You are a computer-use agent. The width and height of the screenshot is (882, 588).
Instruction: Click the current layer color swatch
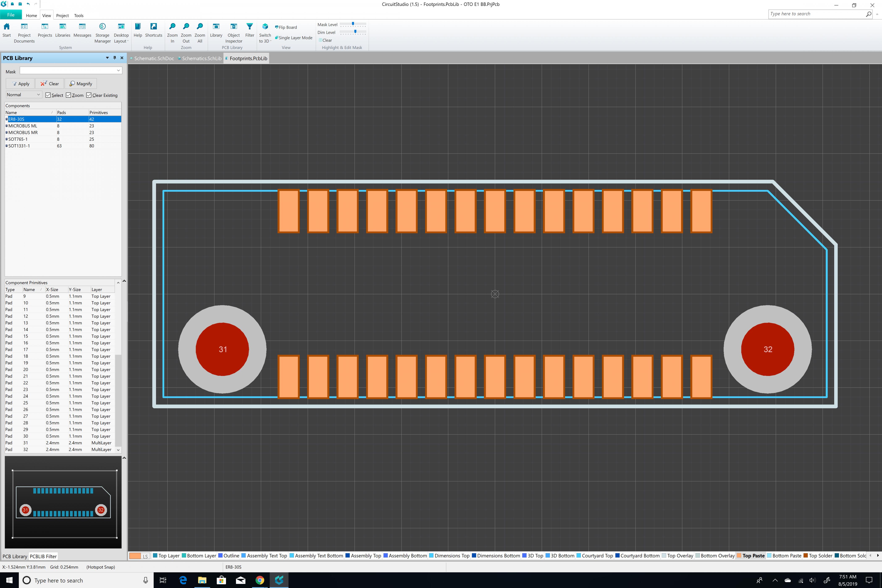coord(135,556)
